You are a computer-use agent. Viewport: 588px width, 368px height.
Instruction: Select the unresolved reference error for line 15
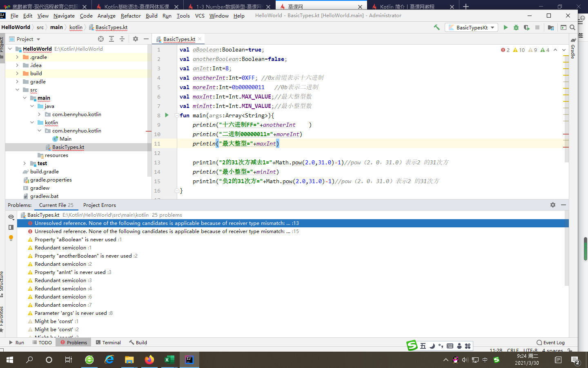163,231
